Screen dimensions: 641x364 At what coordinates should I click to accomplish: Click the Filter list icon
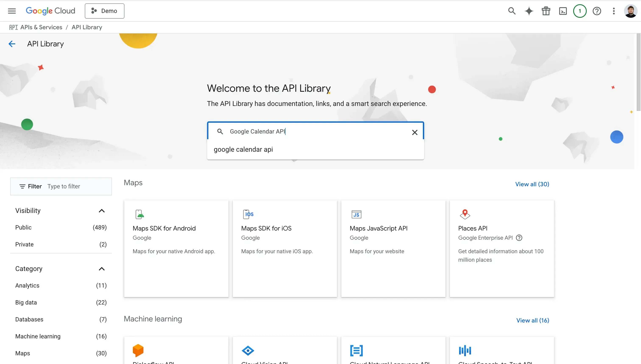22,186
